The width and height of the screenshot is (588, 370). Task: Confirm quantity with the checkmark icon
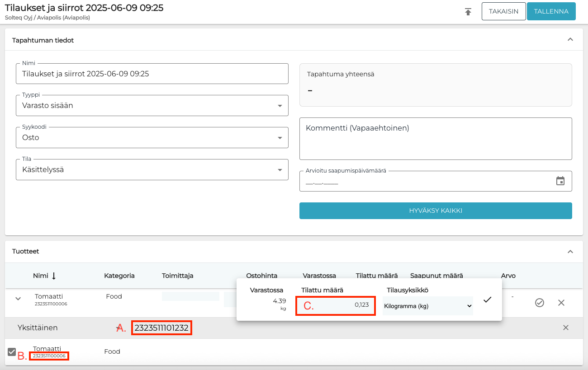click(487, 300)
